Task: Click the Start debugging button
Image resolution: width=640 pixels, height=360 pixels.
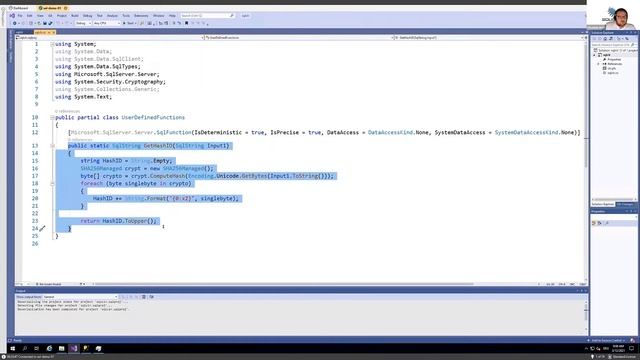Action: tap(129, 23)
